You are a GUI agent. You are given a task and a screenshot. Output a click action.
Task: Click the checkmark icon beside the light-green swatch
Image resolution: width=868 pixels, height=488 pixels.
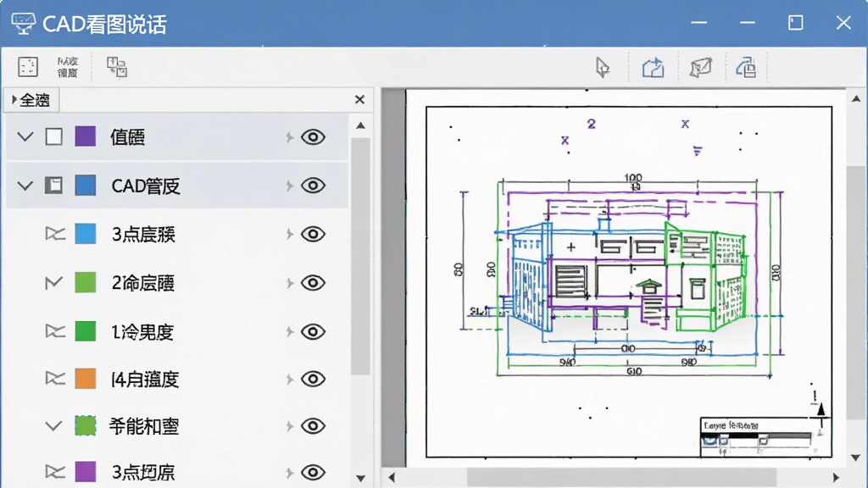(53, 283)
